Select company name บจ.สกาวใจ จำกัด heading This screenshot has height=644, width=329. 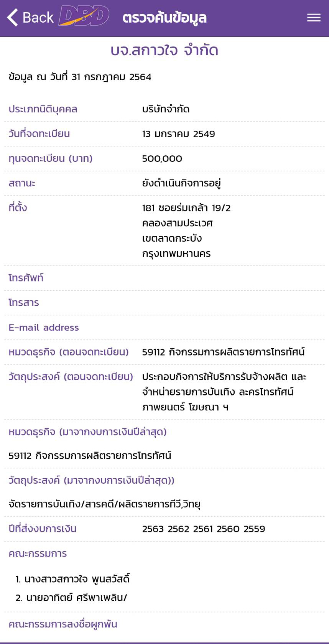pyautogui.click(x=164, y=50)
